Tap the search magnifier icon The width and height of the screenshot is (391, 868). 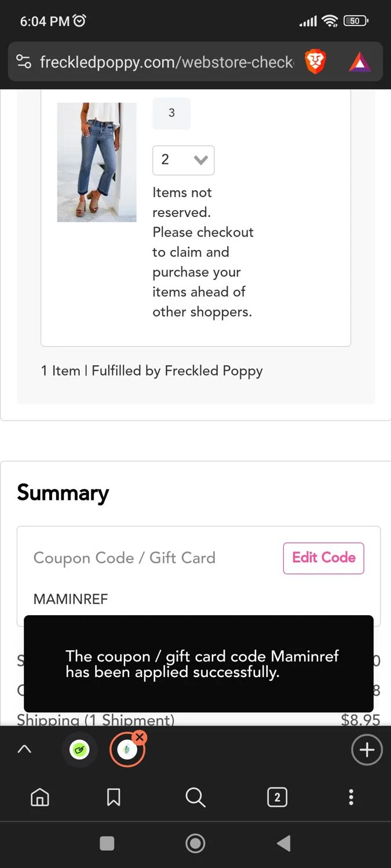tap(195, 797)
